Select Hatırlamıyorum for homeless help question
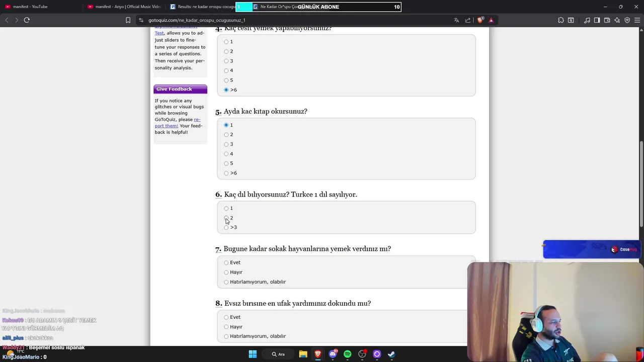 coord(226,336)
